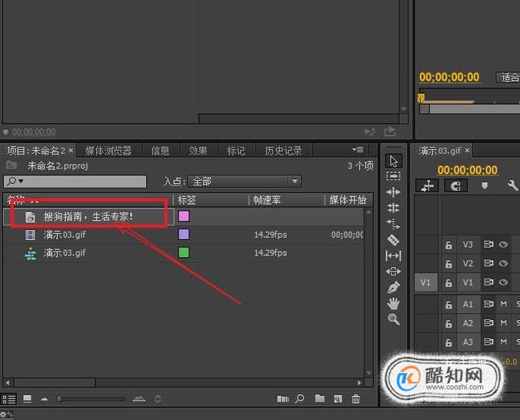
Task: Mute audio track A3
Action: click(x=503, y=342)
